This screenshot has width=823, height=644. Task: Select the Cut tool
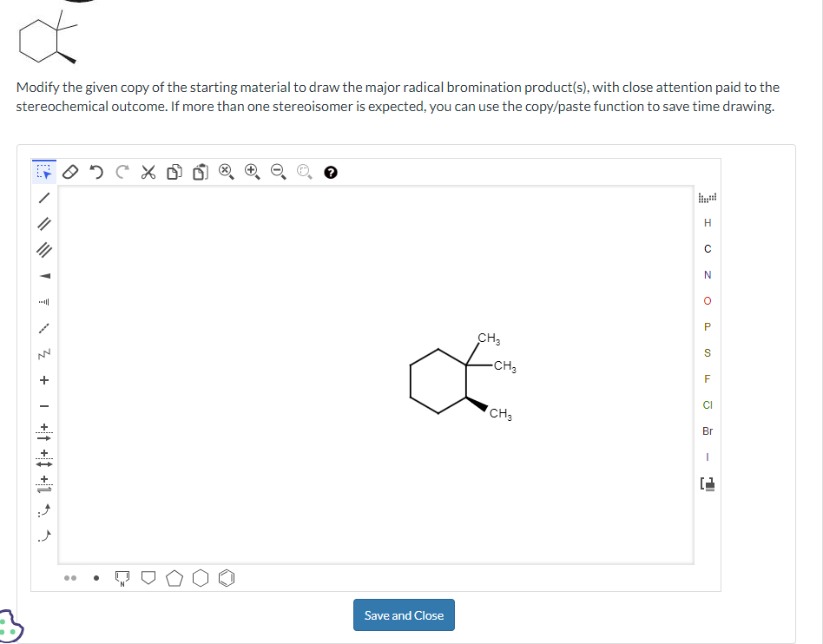pos(148,172)
